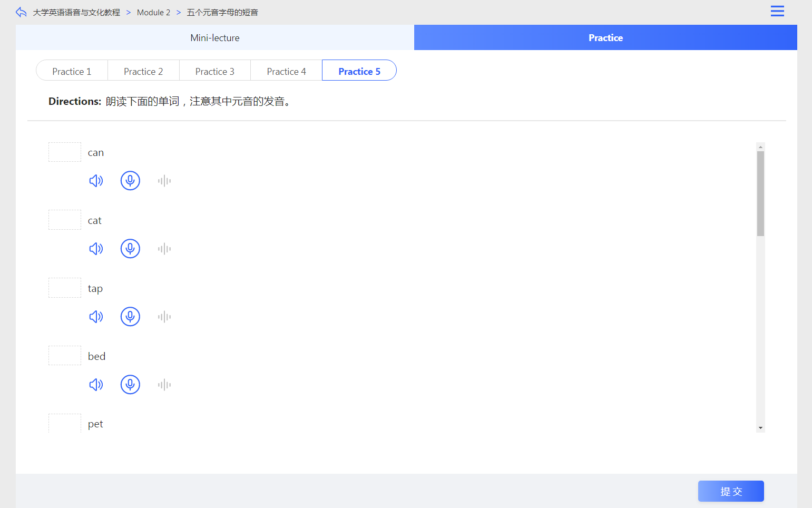This screenshot has height=508, width=812.
Task: Start microphone recording for 'cat'
Action: pyautogui.click(x=130, y=249)
